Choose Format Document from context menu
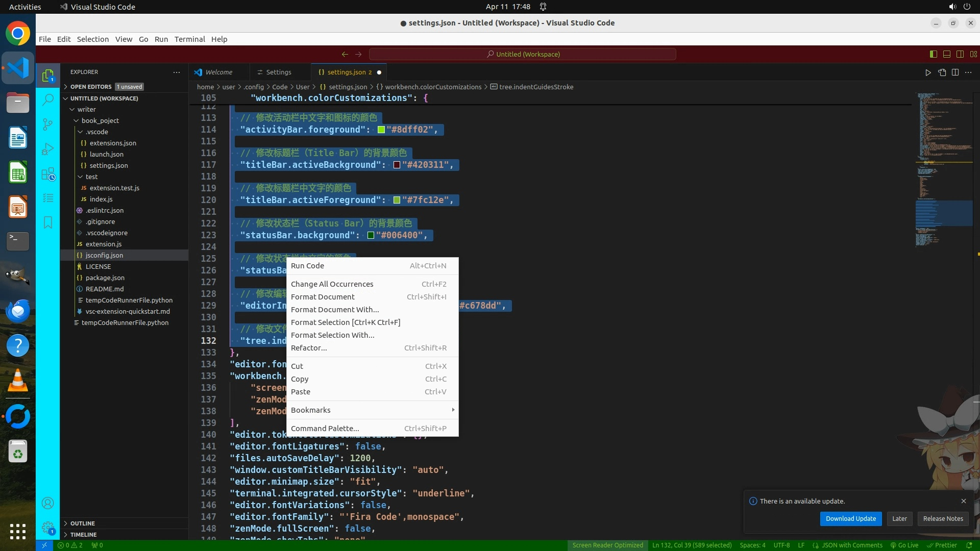 [x=323, y=297]
